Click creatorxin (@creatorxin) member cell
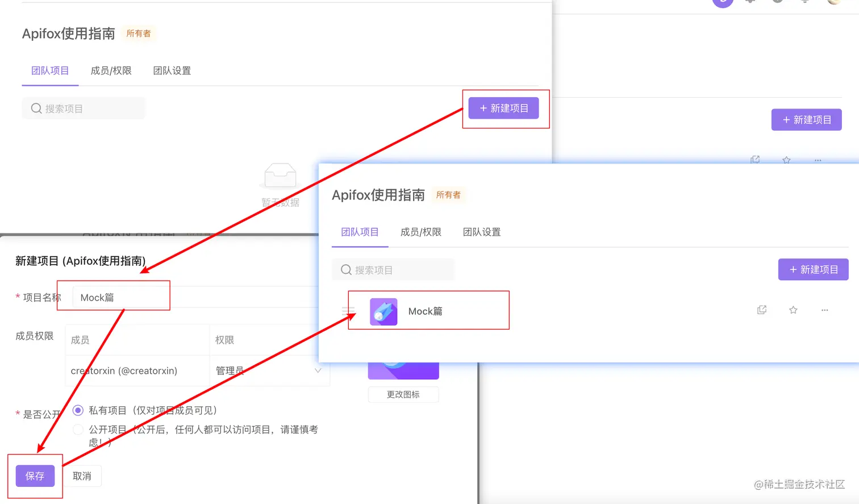Screen dimensions: 859x504 (x=137, y=370)
